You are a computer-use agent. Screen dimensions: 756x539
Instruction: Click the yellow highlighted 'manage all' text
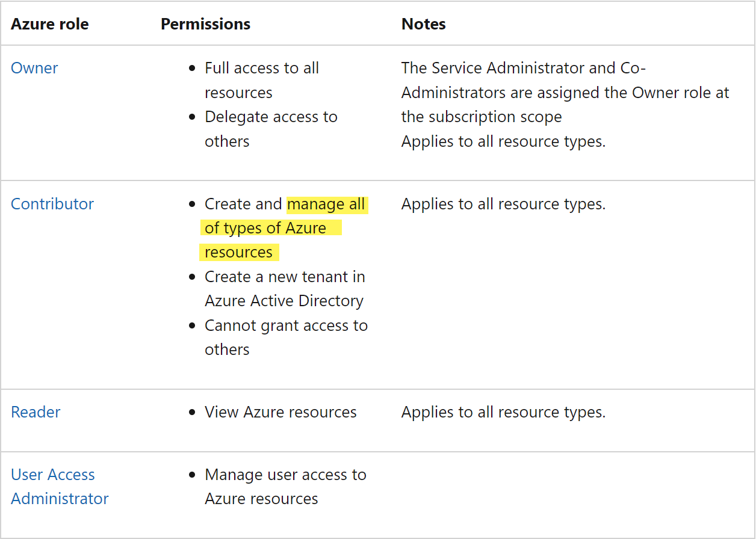pyautogui.click(x=326, y=205)
